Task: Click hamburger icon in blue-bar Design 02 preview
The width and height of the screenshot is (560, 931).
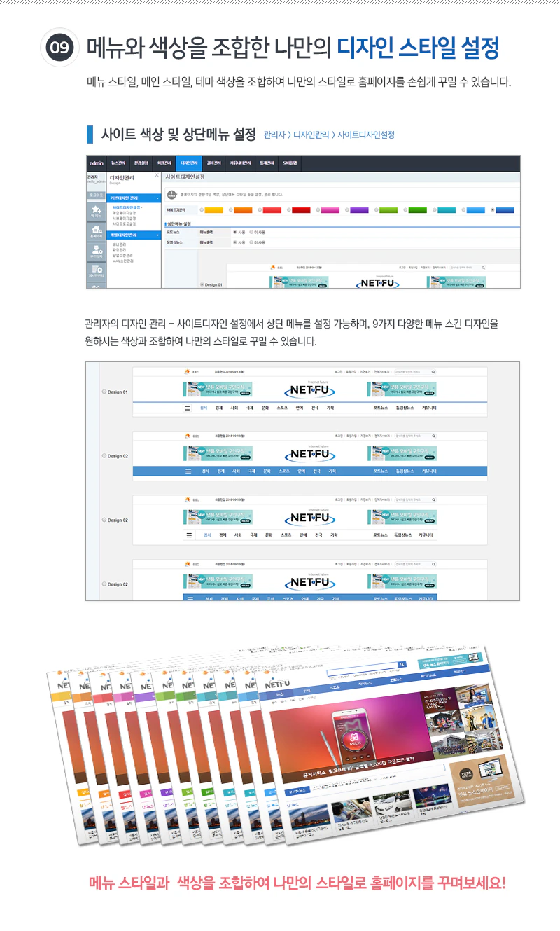Action: (188, 471)
